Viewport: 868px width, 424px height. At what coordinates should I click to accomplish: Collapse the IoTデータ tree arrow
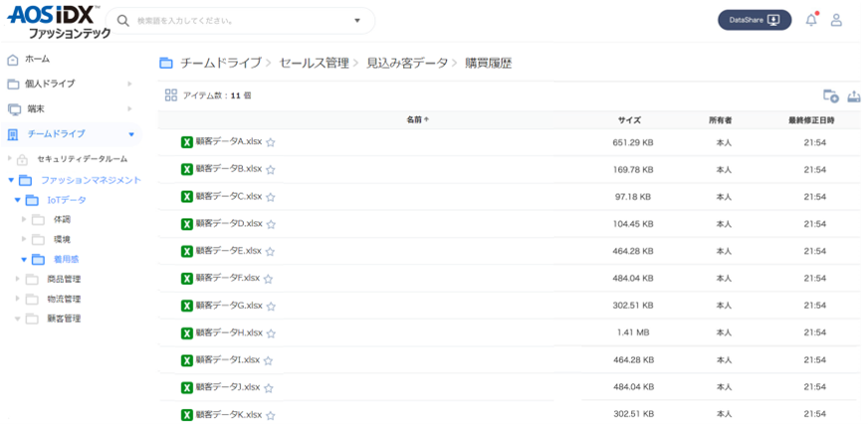18,200
